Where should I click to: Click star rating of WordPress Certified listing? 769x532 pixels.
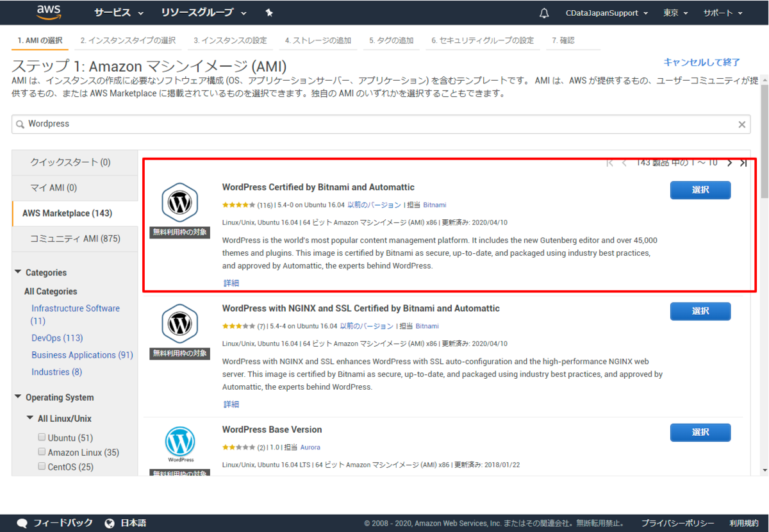click(239, 205)
